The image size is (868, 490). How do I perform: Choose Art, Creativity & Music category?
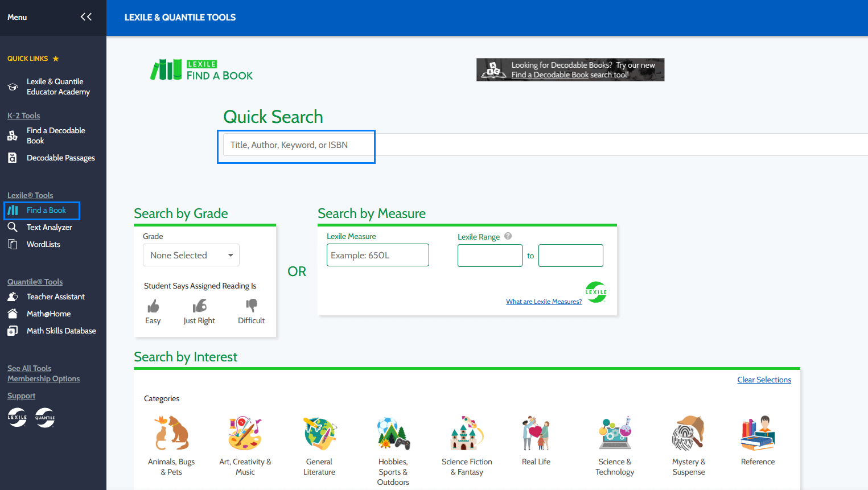(x=245, y=446)
